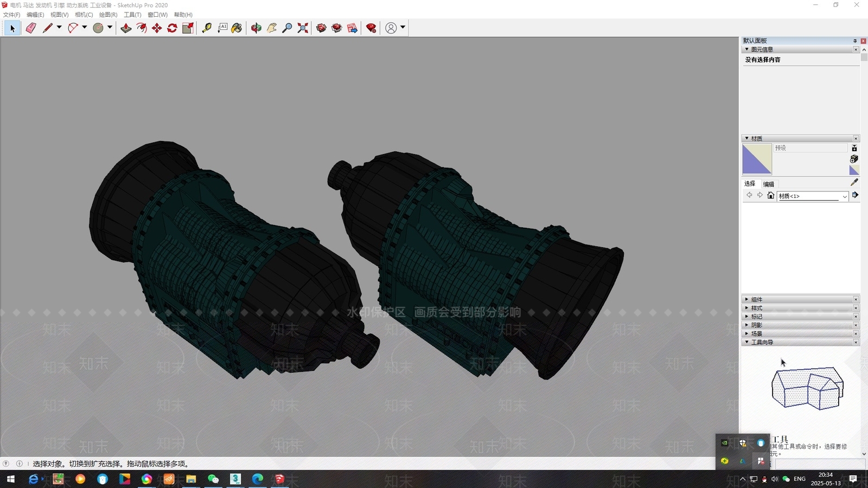The width and height of the screenshot is (868, 488).
Task: Select the Circle shape tool
Action: click(x=98, y=28)
